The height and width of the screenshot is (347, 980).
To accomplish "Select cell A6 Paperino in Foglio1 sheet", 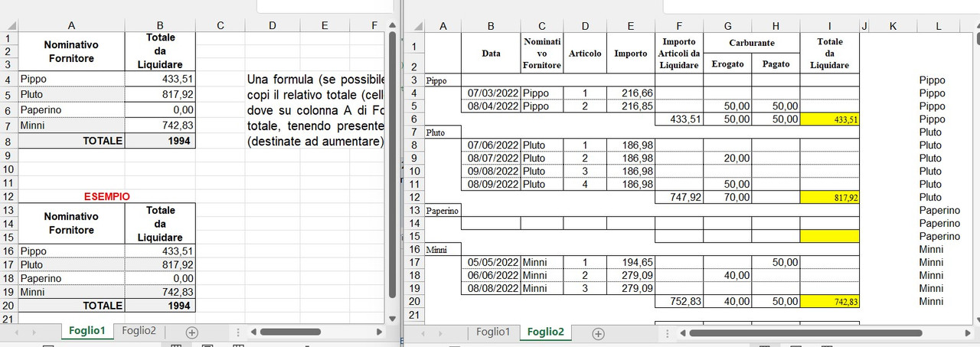I will (71, 110).
